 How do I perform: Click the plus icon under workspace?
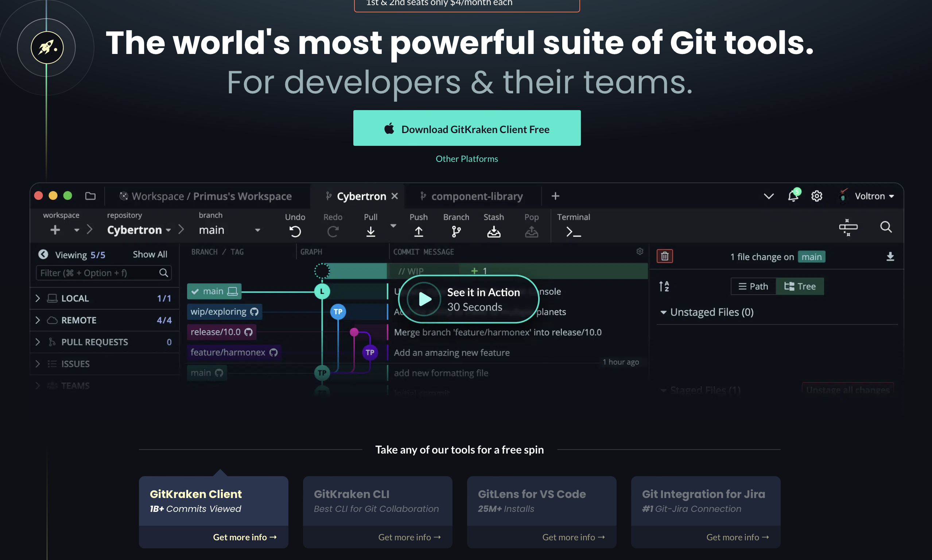click(x=55, y=229)
